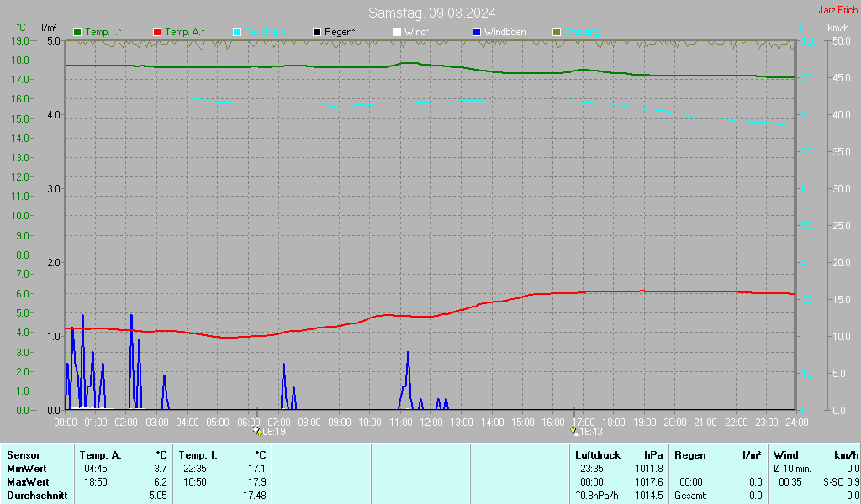Click the minimum time 04:45
861x504 pixels.
point(96,469)
